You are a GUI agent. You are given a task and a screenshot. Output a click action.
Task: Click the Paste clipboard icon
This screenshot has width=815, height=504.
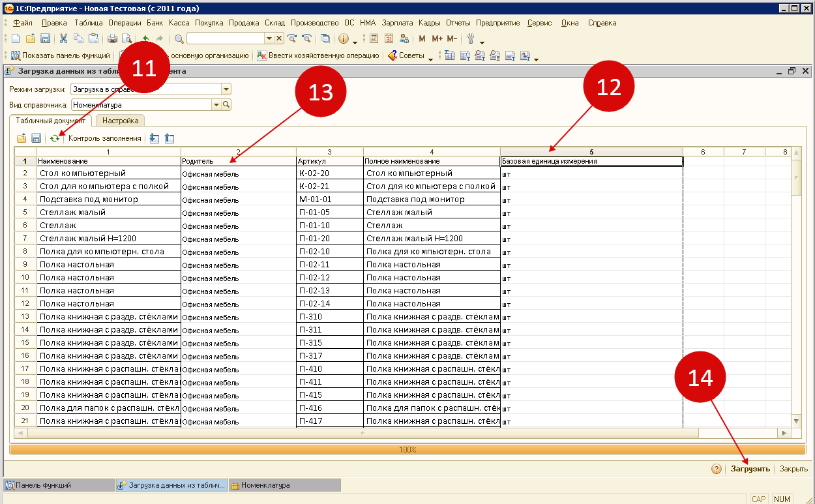point(94,38)
